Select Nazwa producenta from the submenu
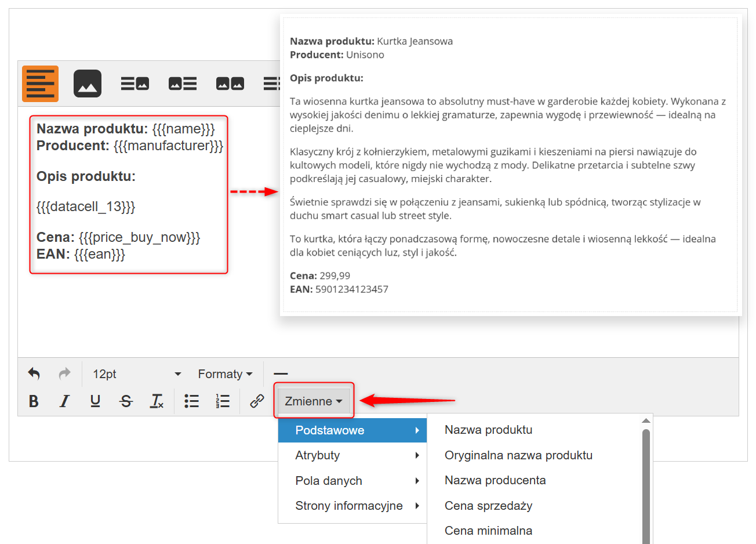Screen dimensions: 756x544 495,480
